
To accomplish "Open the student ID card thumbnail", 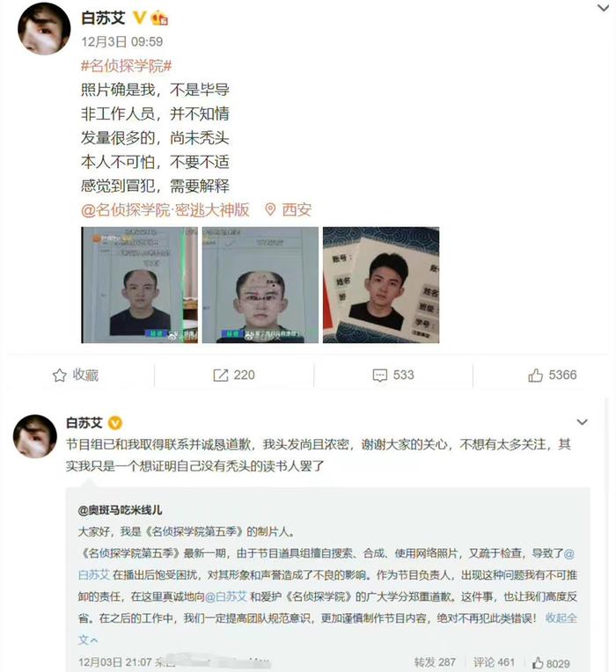I will pyautogui.click(x=381, y=285).
